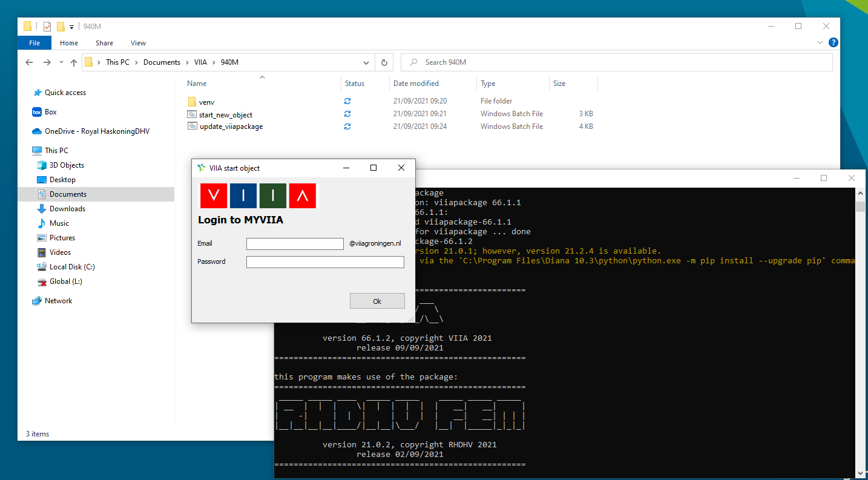Viewport: 868px width, 480px height.
Task: Go forward in File Explorer
Action: [x=47, y=62]
